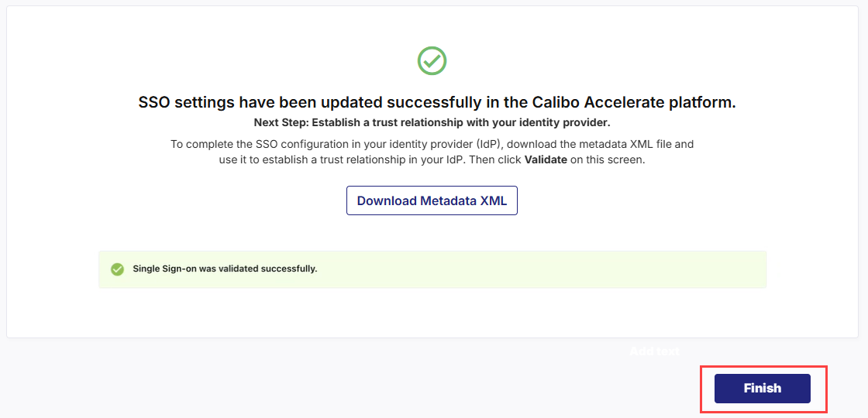Click the large green success checkmark icon
The image size is (868, 418).
[x=432, y=60]
